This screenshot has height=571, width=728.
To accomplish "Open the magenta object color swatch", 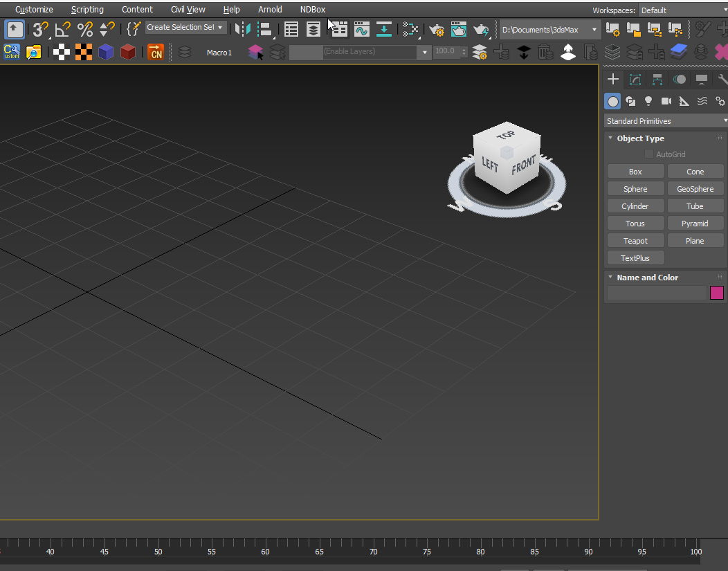I will pyautogui.click(x=717, y=293).
